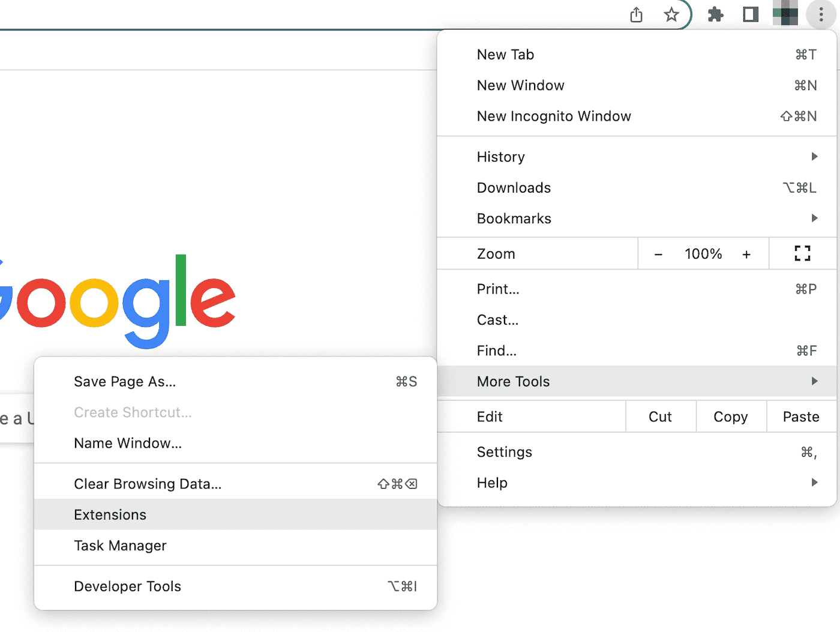Viewport: 840px width, 632px height.
Task: Launch the Task Manager from More Tools
Action: tap(120, 546)
